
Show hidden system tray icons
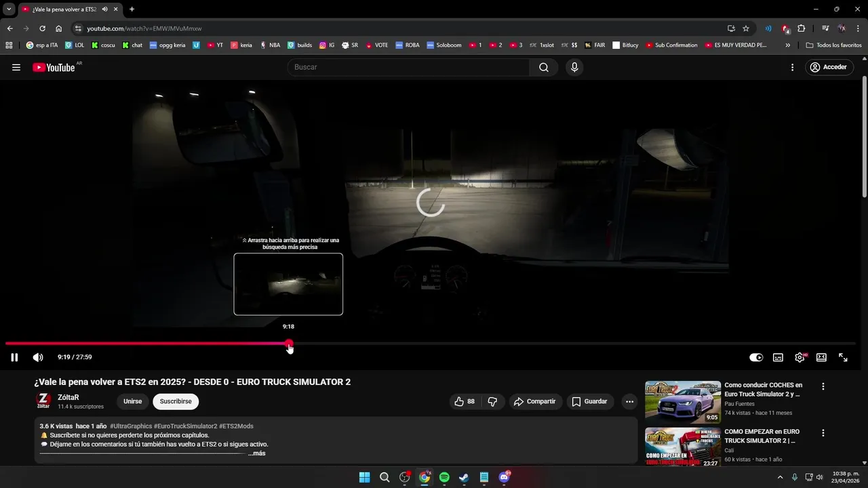point(781,477)
